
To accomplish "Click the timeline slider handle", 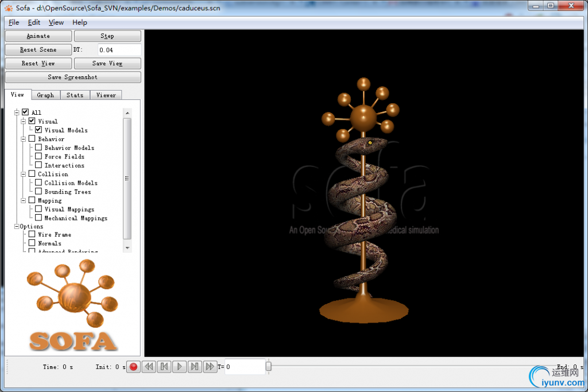I will [269, 367].
